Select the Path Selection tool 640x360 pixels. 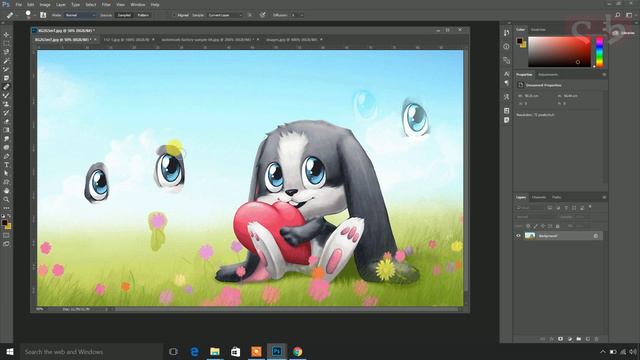coord(6,173)
